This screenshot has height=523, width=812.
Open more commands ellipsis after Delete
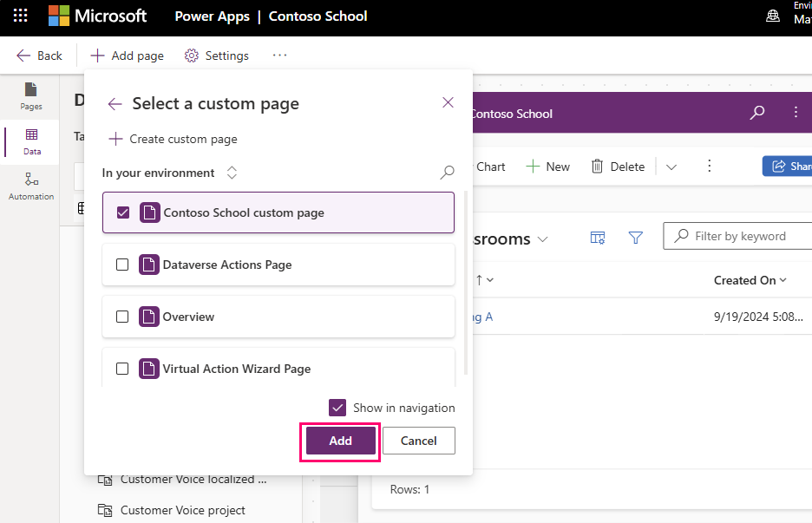point(710,167)
